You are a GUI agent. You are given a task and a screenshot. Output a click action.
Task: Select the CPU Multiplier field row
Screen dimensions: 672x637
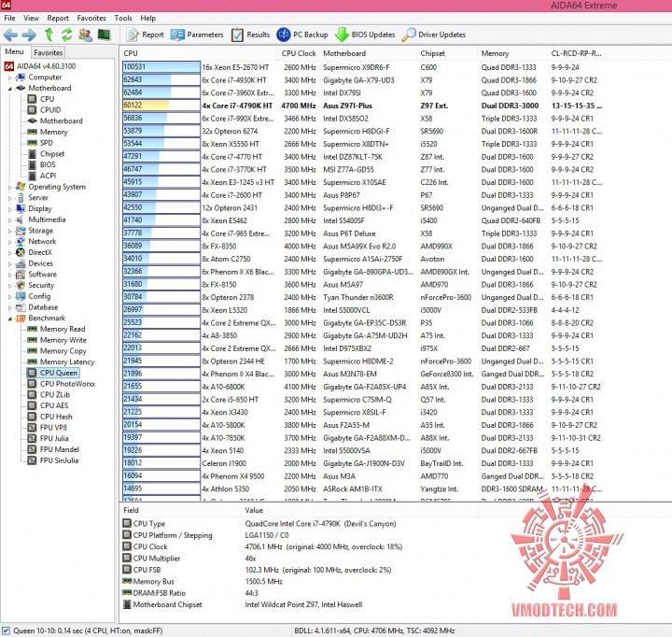300,559
